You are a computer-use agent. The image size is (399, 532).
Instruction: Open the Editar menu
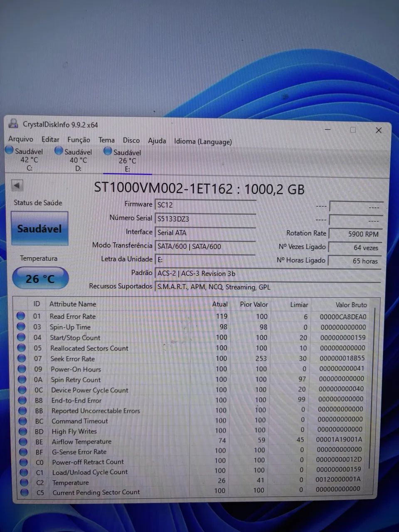click(x=50, y=140)
